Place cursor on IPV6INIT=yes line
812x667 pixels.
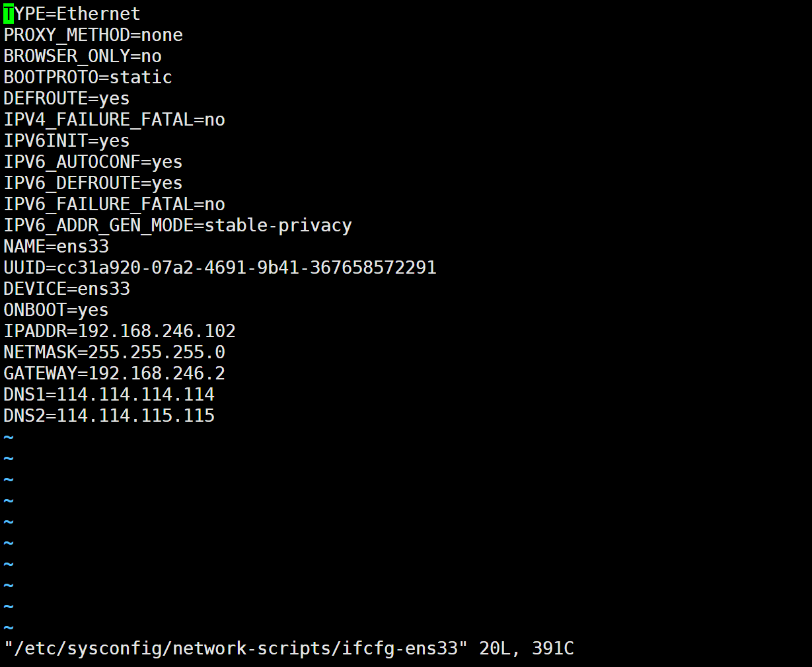(x=67, y=141)
